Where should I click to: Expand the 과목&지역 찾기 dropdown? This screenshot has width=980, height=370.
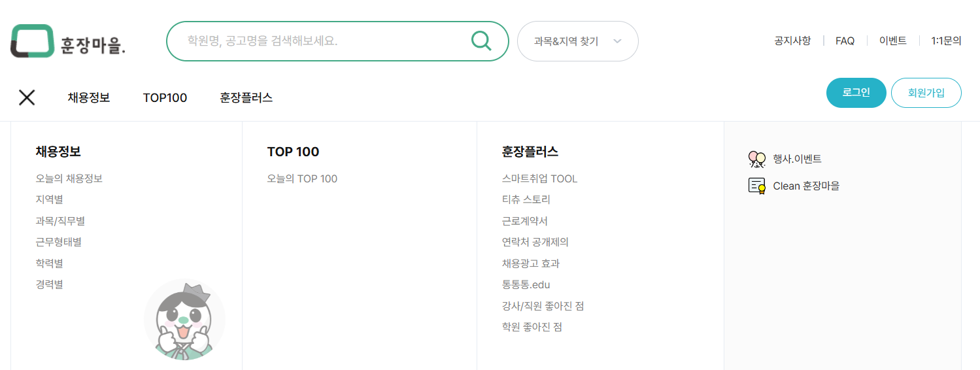click(x=578, y=41)
